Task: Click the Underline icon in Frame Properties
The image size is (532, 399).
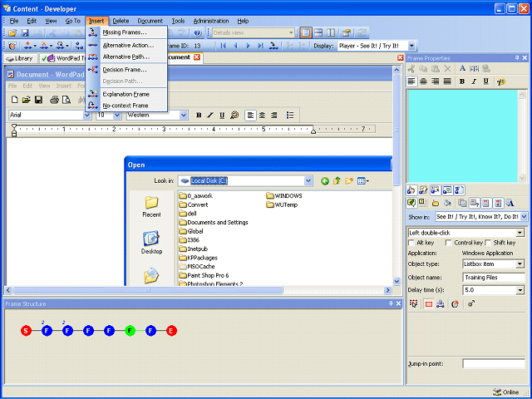Action: tap(485, 81)
